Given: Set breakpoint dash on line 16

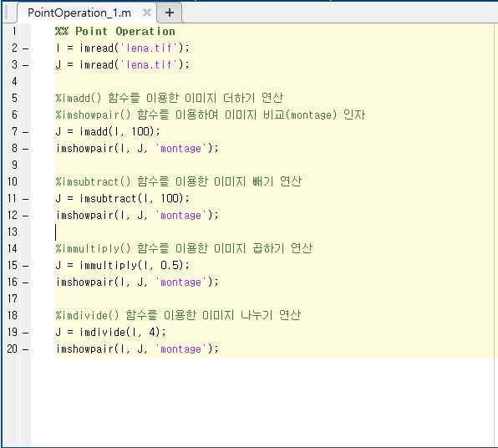Looking at the screenshot, I should coord(26,283).
